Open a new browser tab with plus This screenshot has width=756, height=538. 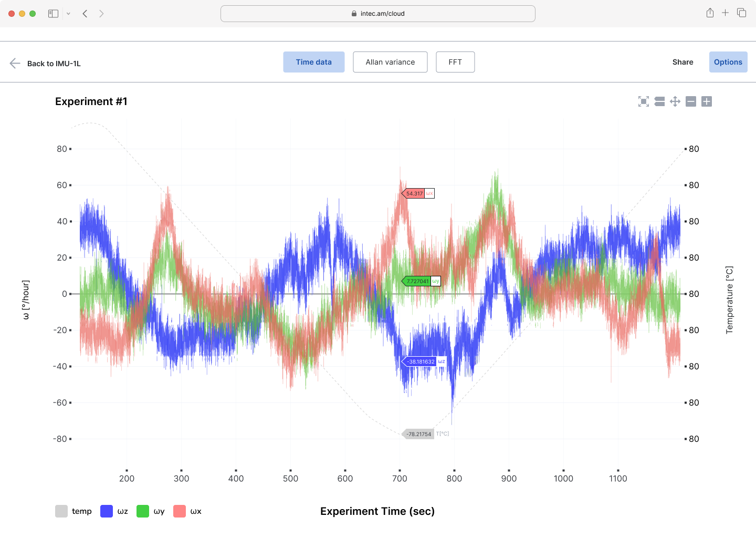725,13
